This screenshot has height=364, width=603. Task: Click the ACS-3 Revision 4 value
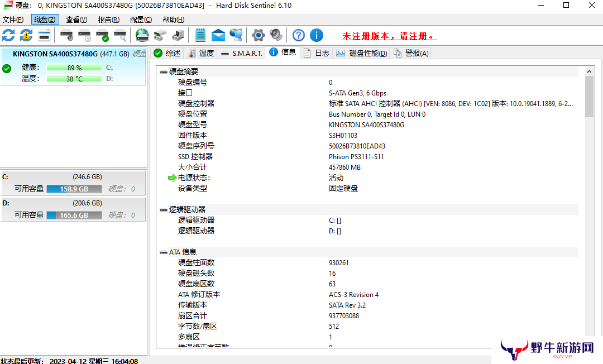(353, 295)
